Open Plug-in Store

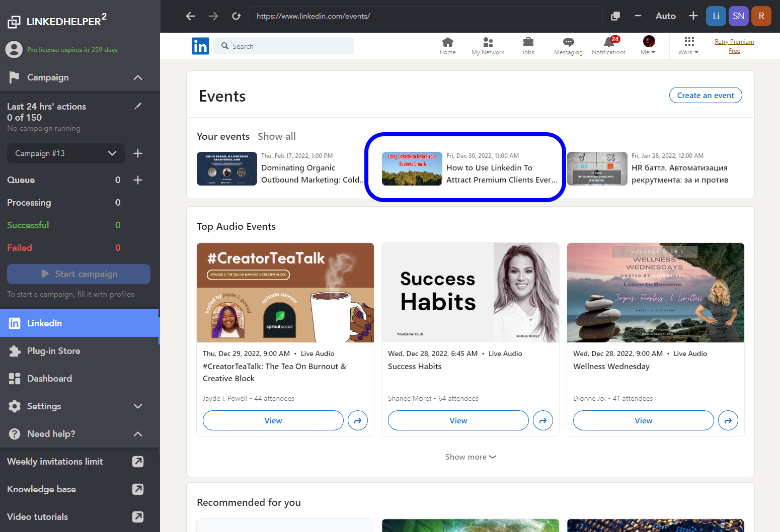point(80,351)
